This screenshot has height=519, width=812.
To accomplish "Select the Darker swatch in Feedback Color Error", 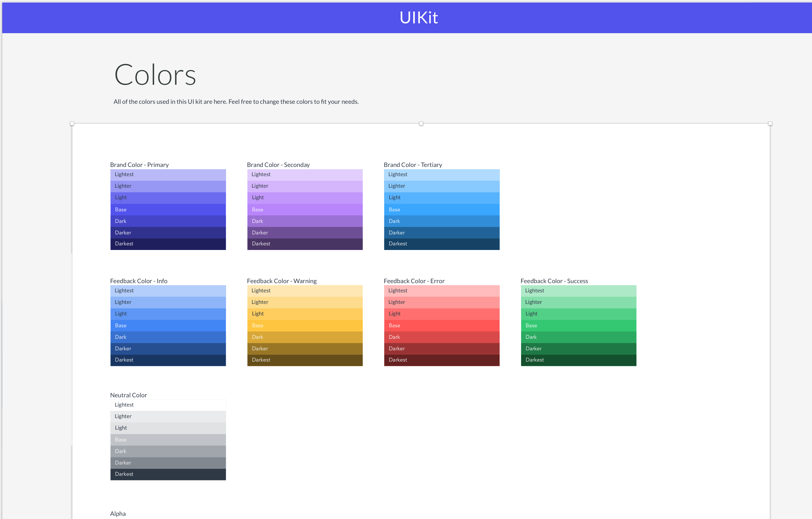I will click(441, 348).
